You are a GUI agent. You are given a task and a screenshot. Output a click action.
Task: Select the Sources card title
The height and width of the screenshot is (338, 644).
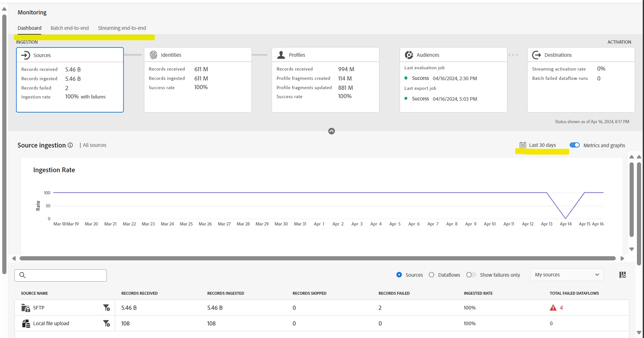(x=42, y=55)
